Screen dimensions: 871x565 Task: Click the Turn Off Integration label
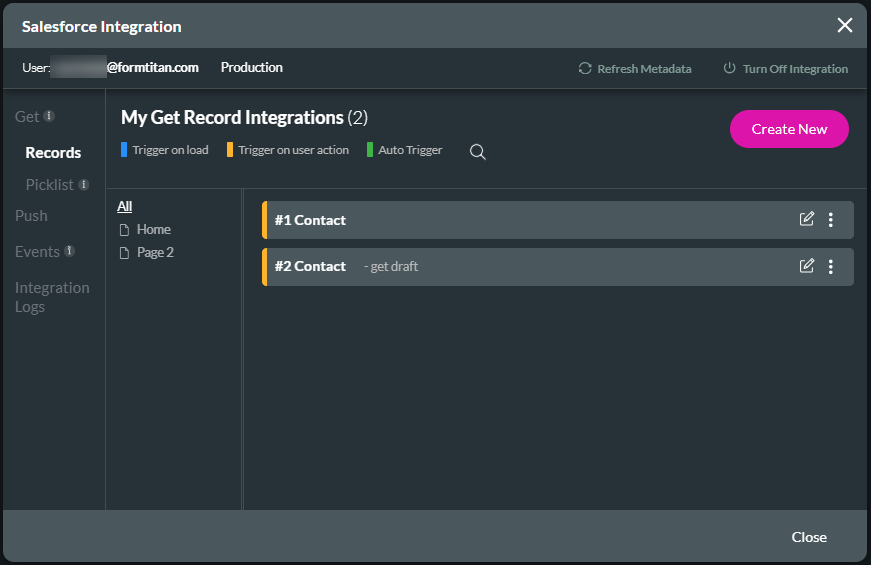tap(795, 69)
